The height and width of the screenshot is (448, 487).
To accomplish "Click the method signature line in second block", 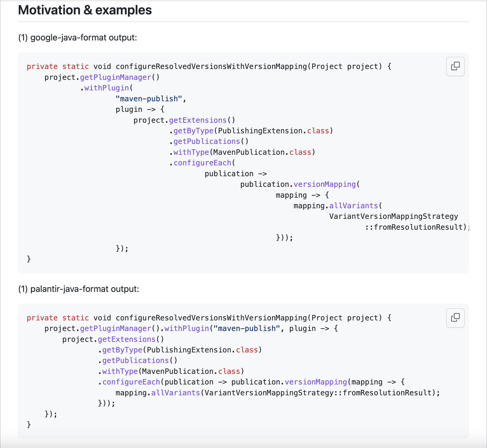I will (209, 318).
